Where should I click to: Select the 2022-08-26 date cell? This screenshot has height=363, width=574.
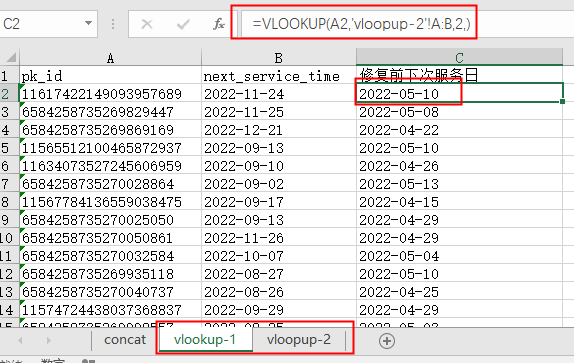point(279,291)
